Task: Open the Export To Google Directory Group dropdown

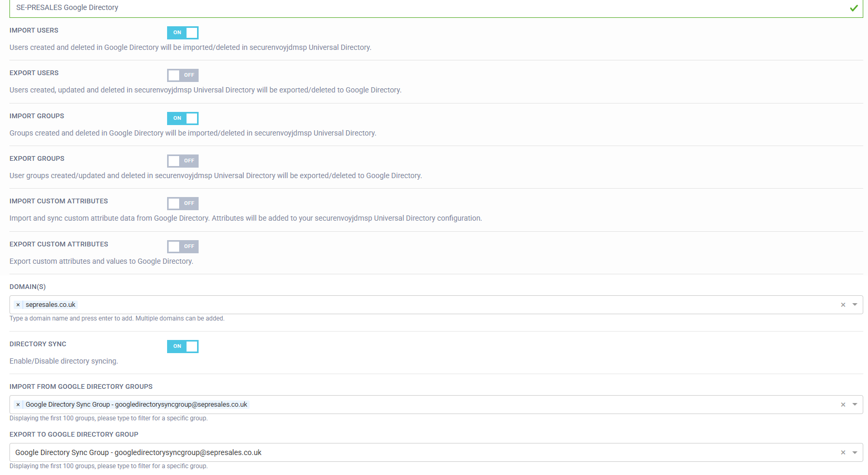Action: coord(855,452)
